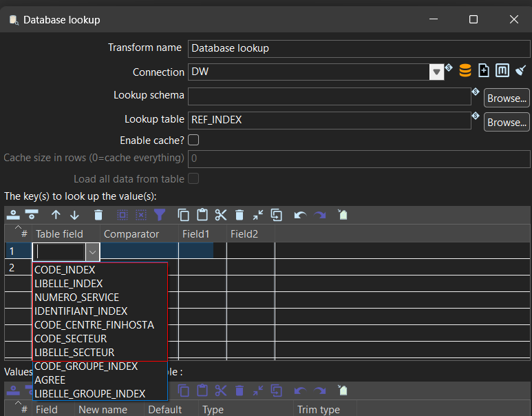Click into the Transform name field
Image resolution: width=532 pixels, height=416 pixels.
359,49
